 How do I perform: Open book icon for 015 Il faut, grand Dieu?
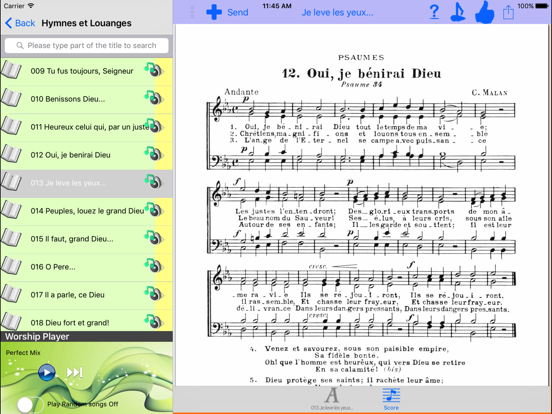tap(11, 238)
